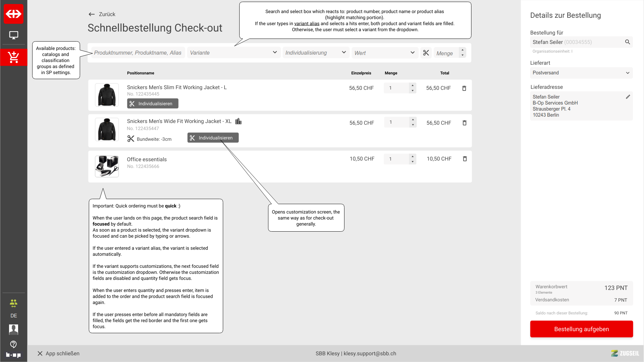Edit the Lieferadresse with pencil icon
644x362 pixels.
tap(628, 97)
